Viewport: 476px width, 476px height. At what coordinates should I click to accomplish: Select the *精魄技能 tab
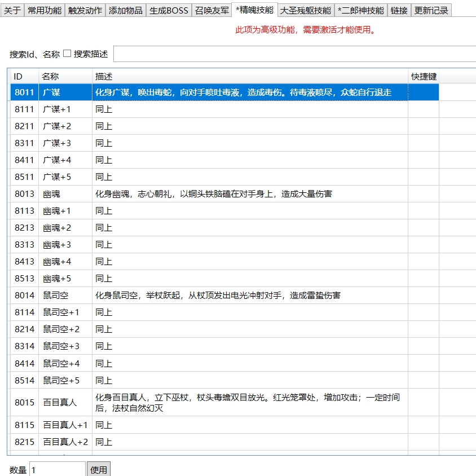pos(255,10)
